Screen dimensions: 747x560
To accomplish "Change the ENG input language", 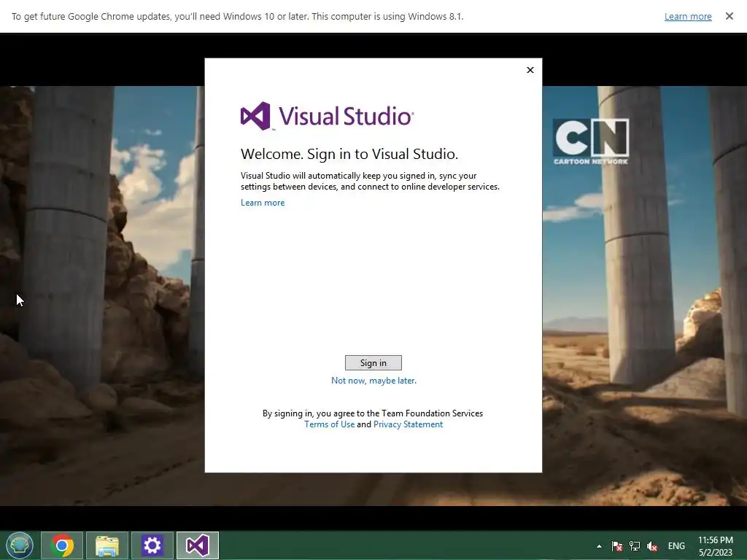I will tap(676, 546).
